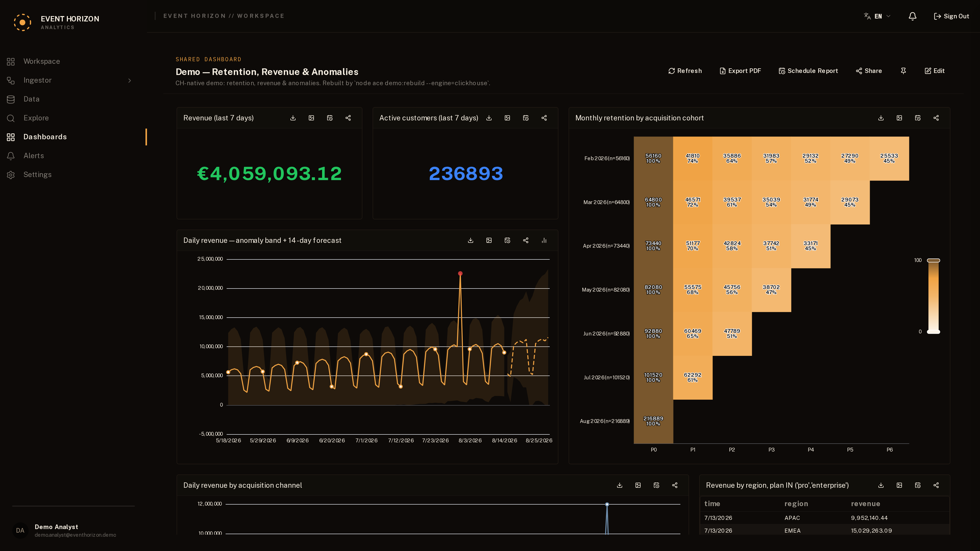This screenshot has width=980, height=551.
Task: Share the Daily revenue anomaly chart
Action: [526, 240]
